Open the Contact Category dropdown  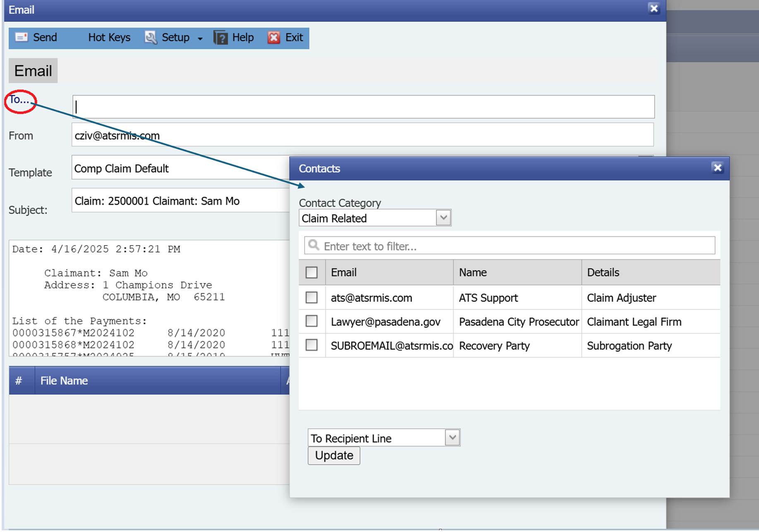click(443, 218)
